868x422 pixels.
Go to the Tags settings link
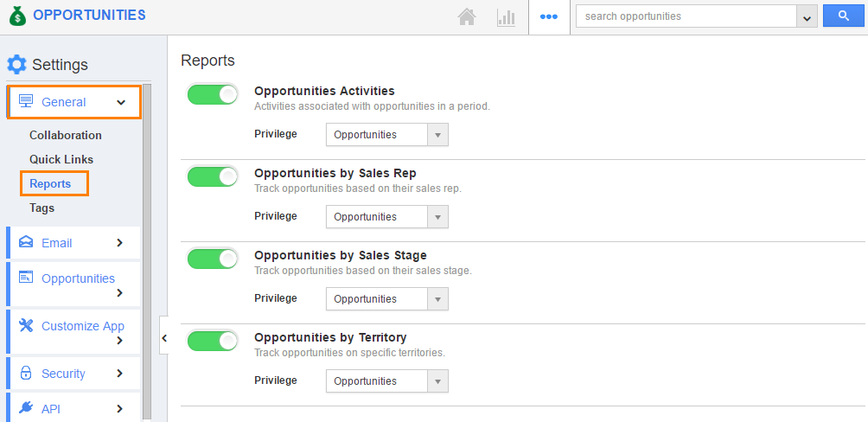42,208
